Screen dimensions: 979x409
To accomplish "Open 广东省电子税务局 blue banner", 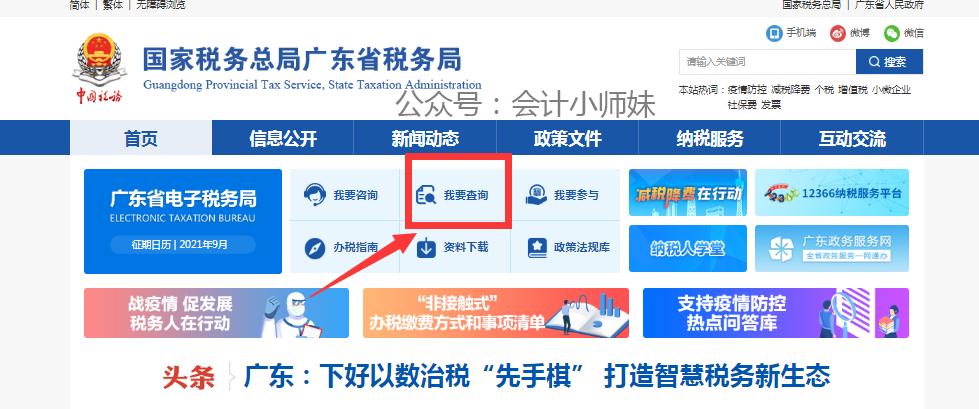I will pyautogui.click(x=183, y=221).
